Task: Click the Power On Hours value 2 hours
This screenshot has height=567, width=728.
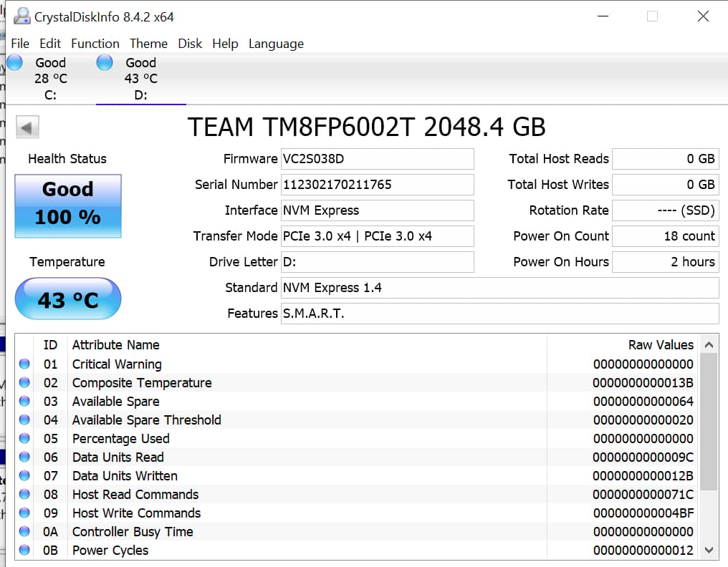Action: tap(666, 262)
